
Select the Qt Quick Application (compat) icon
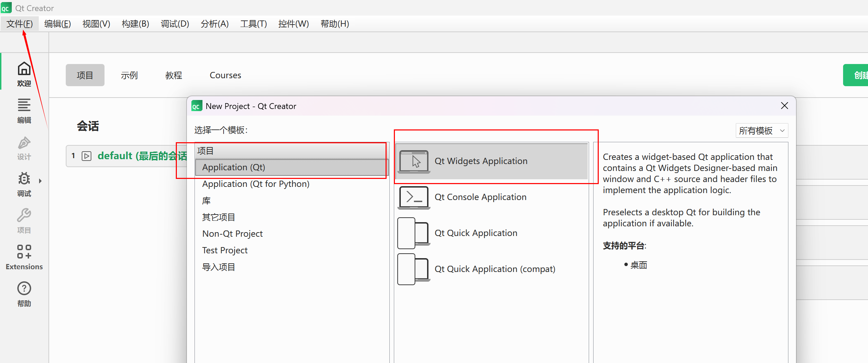(x=414, y=269)
